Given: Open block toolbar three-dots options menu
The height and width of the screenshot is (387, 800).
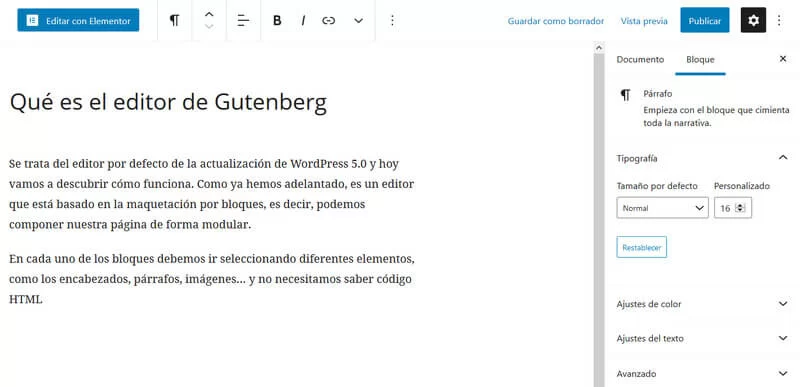Looking at the screenshot, I should coord(392,20).
